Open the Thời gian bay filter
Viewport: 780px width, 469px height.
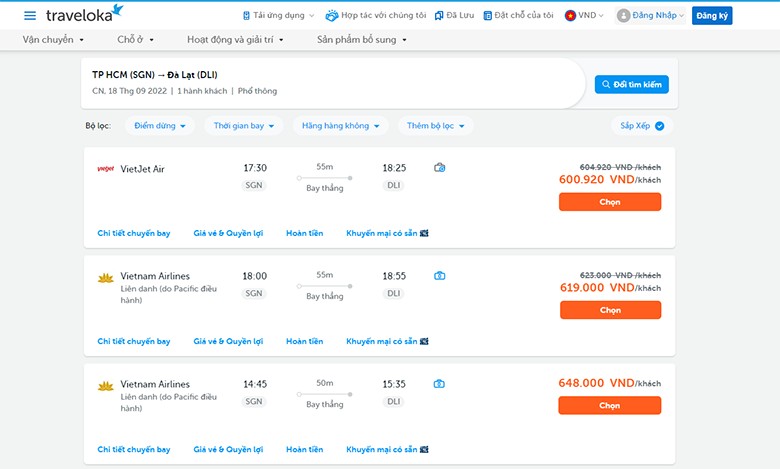click(244, 126)
